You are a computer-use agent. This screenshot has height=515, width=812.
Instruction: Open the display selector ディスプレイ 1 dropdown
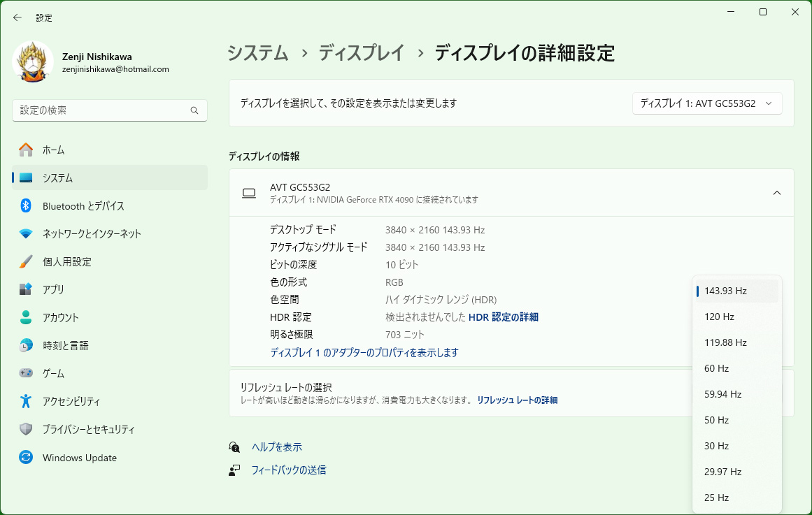[706, 103]
